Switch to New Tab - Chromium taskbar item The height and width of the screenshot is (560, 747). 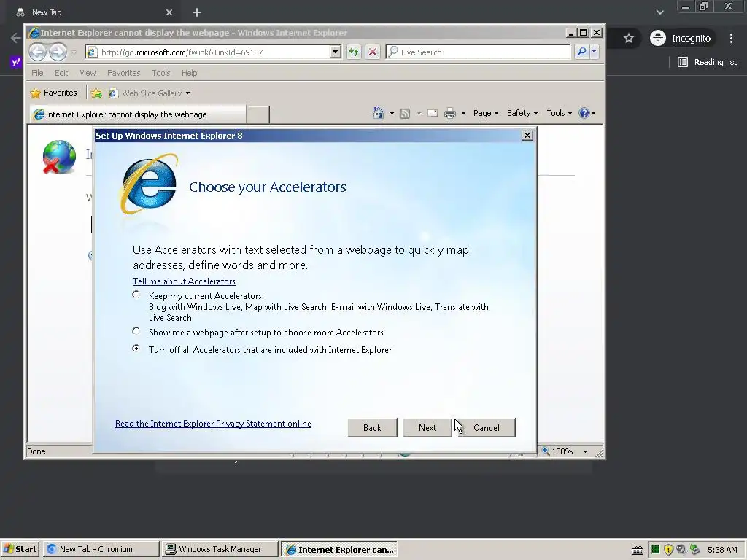101,549
